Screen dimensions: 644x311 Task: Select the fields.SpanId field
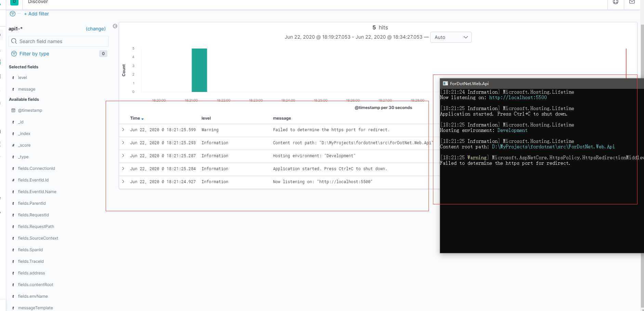30,250
